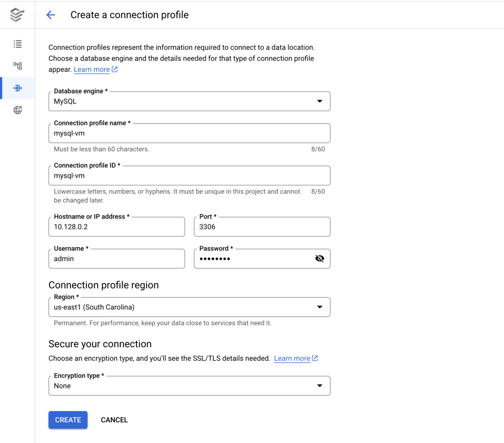Follow the Learn more link about connection profiles
504x443 pixels.
coord(92,69)
